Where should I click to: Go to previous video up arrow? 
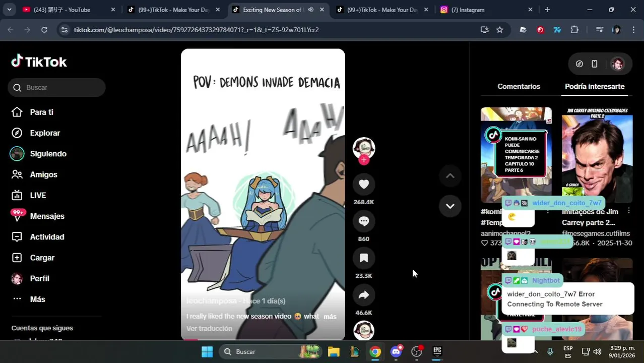point(450,176)
